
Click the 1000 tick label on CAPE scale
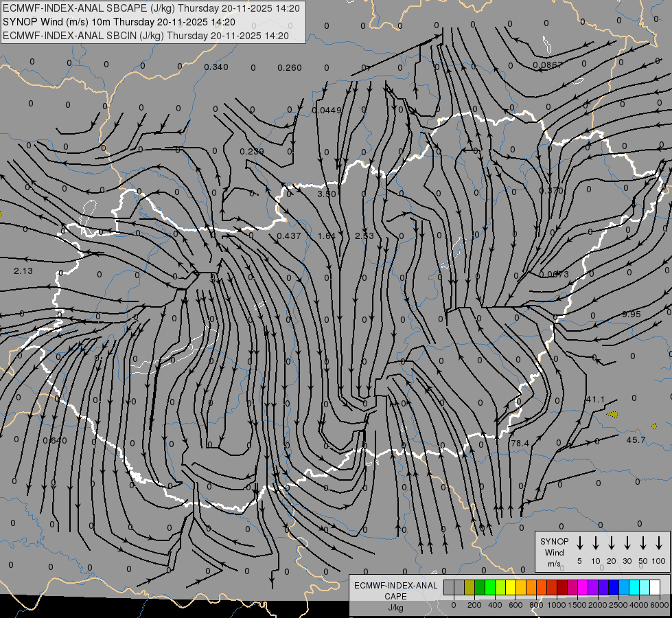(x=556, y=605)
